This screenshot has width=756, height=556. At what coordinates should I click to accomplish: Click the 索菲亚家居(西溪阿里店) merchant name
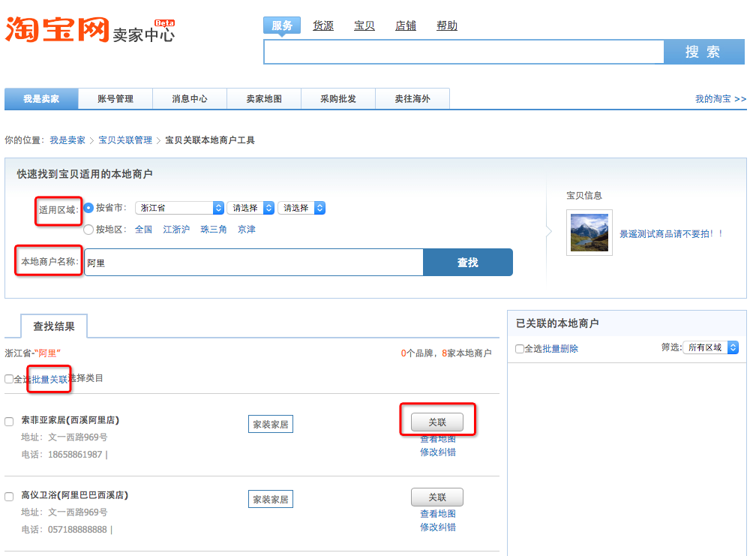click(70, 420)
